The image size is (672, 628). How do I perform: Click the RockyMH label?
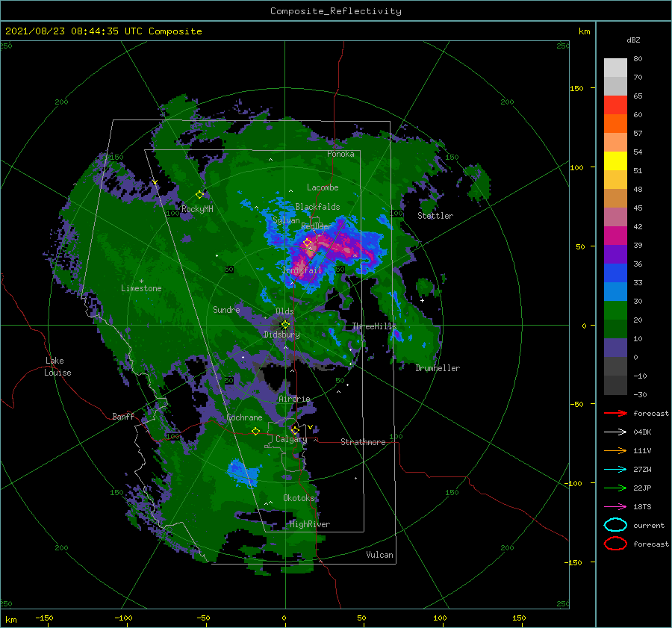point(197,209)
